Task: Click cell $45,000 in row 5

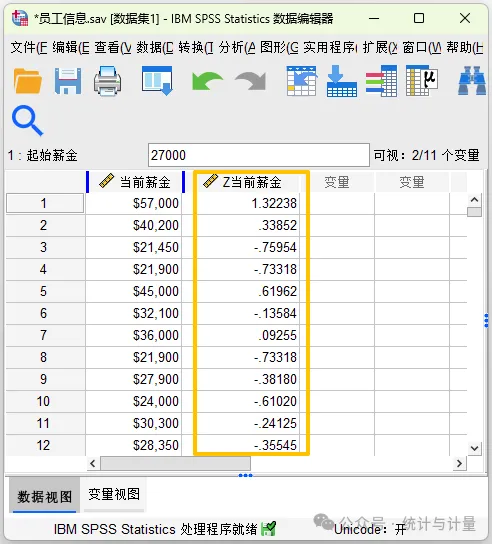Action: coord(134,291)
